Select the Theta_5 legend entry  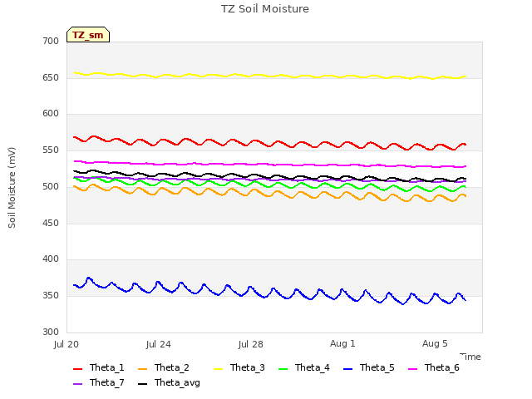pyautogui.click(x=369, y=367)
